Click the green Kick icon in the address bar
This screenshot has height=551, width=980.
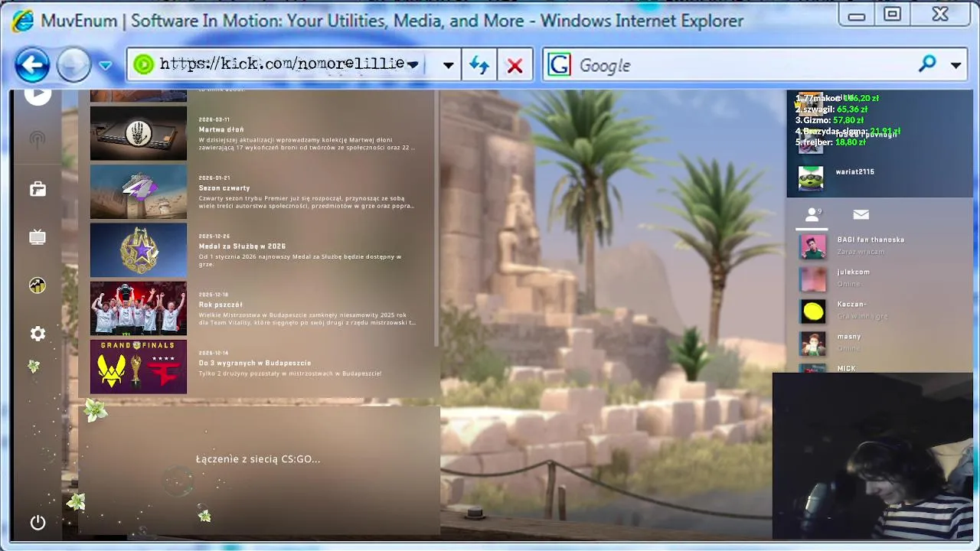click(143, 65)
